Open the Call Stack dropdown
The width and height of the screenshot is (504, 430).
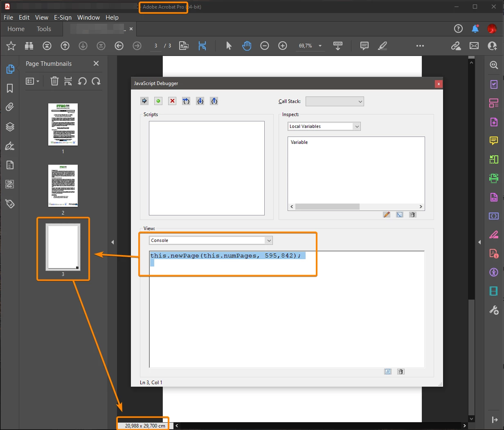(335, 101)
